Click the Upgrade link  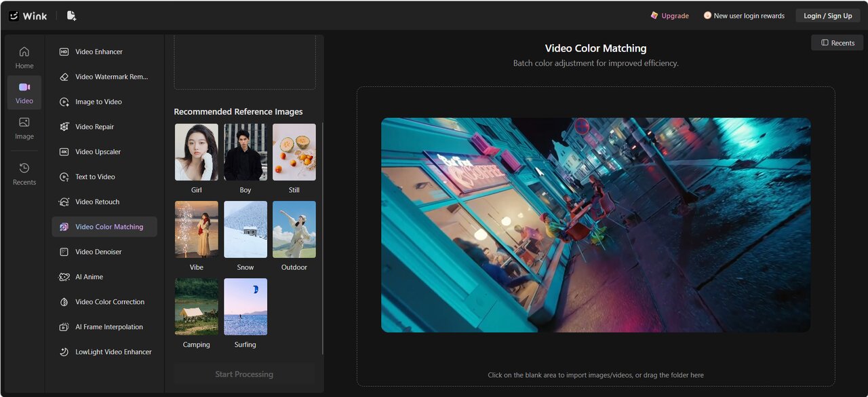pos(675,16)
